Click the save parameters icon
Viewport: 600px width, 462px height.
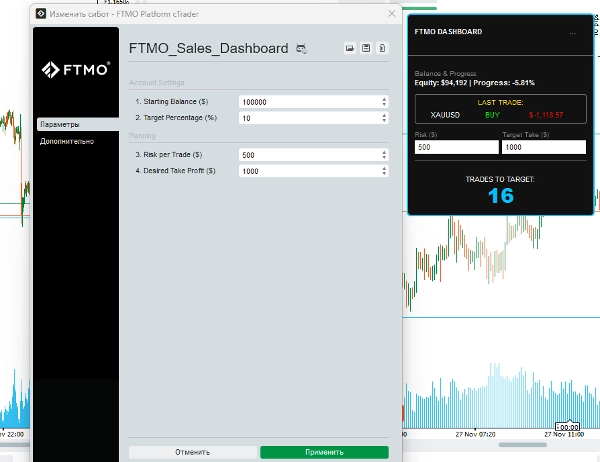366,48
